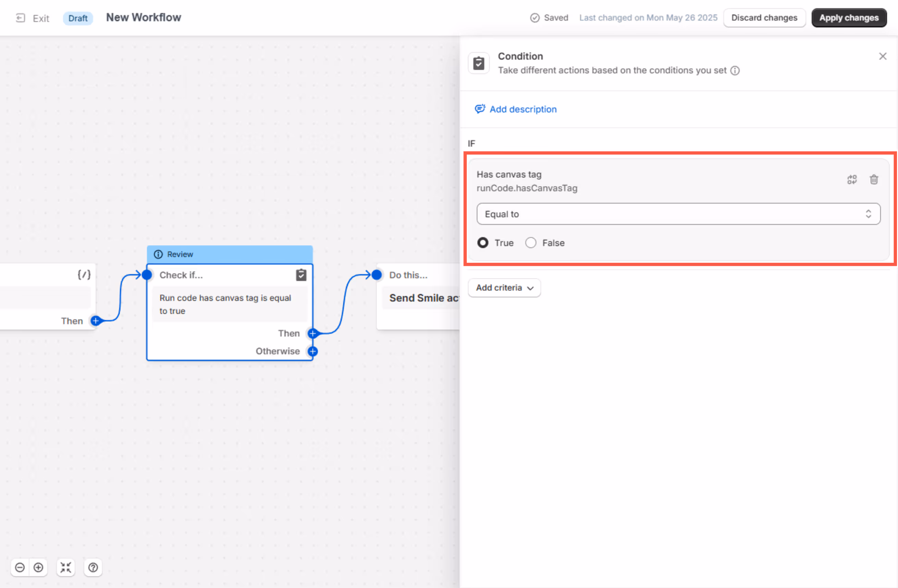This screenshot has height=588, width=898.
Task: Click the zoom out canvas icon
Action: (20, 567)
